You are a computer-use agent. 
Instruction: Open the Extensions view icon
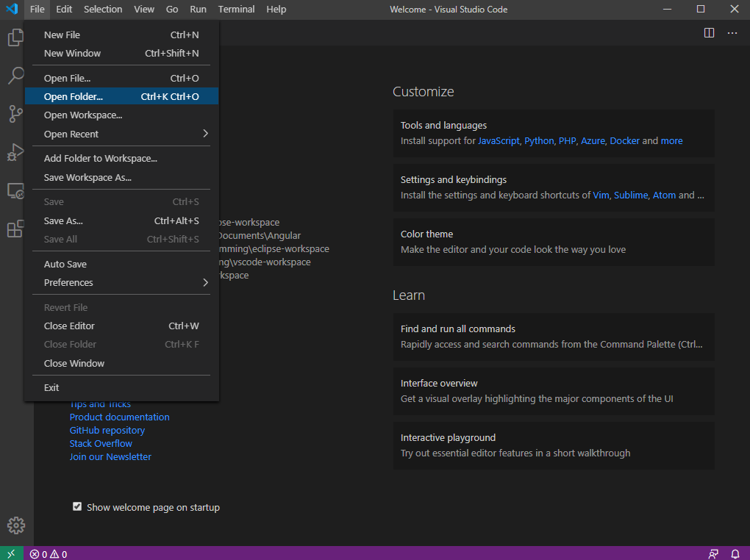[x=15, y=229]
